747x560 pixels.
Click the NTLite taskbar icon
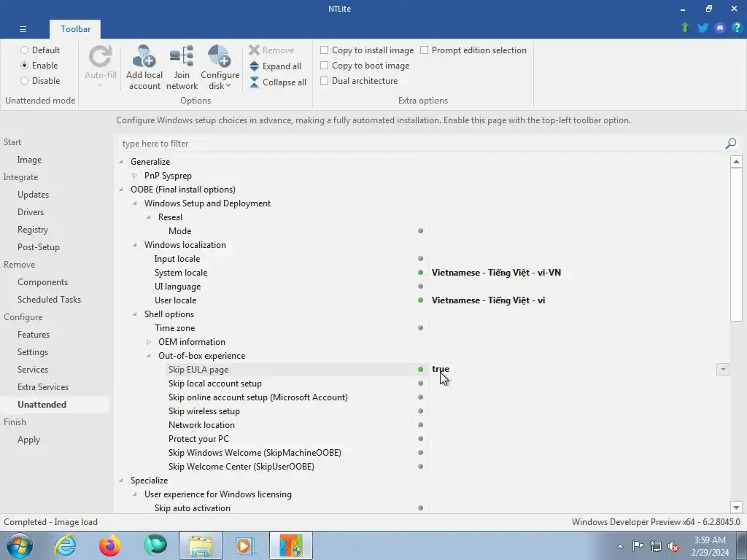pyautogui.click(x=291, y=545)
